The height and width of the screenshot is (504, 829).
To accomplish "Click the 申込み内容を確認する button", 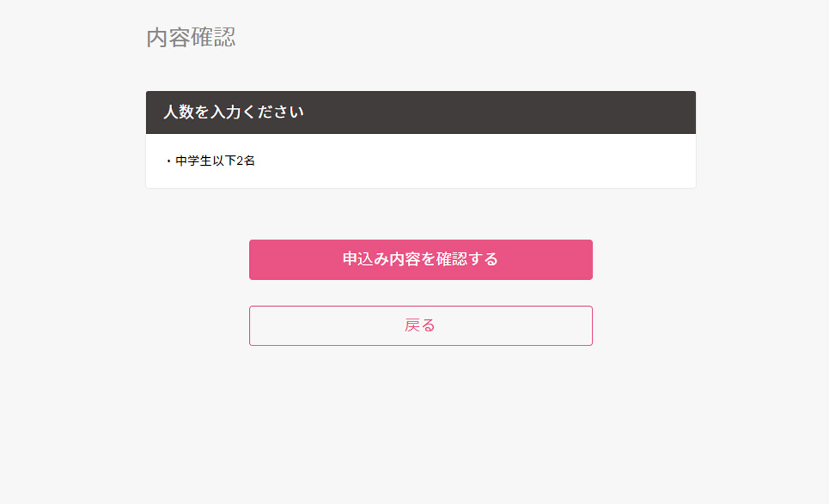I will point(420,259).
